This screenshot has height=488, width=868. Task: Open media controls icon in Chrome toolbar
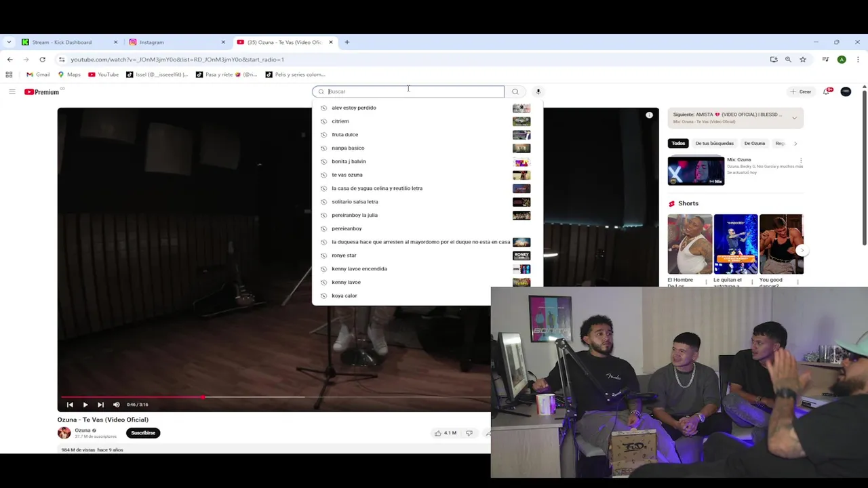[825, 60]
